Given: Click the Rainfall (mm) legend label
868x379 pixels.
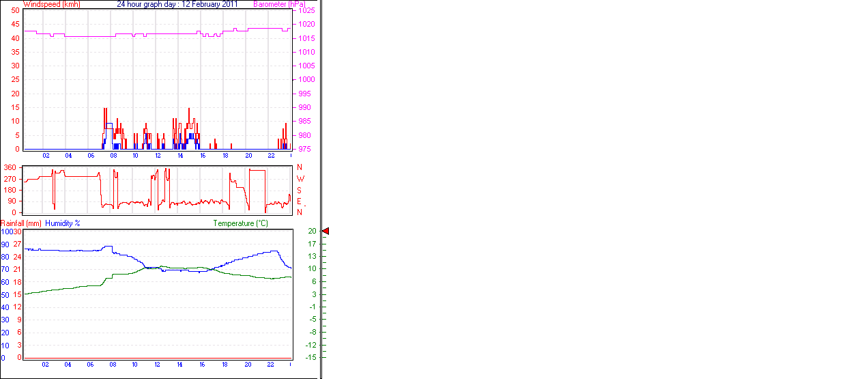Looking at the screenshot, I should coord(21,223).
